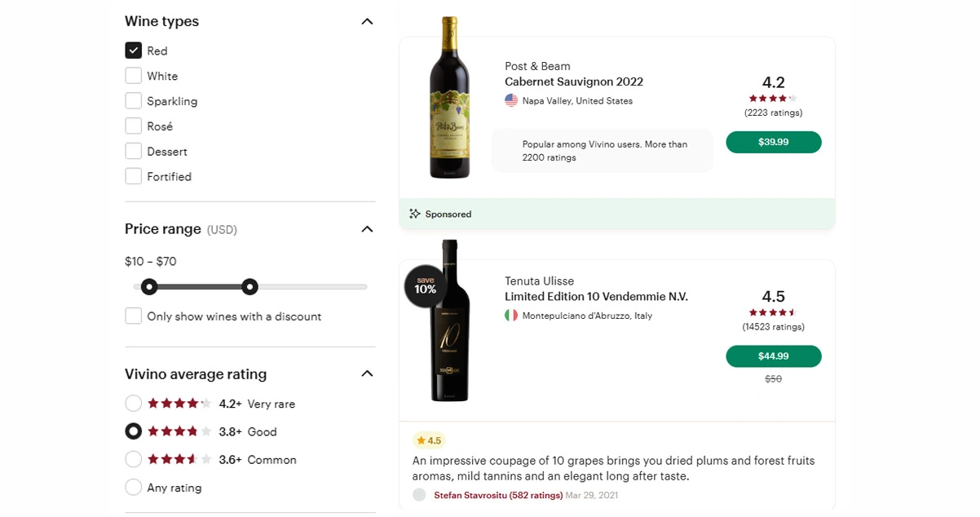Image resolution: width=980 pixels, height=517 pixels.
Task: Uncheck the Red wine type checkbox
Action: [x=134, y=51]
